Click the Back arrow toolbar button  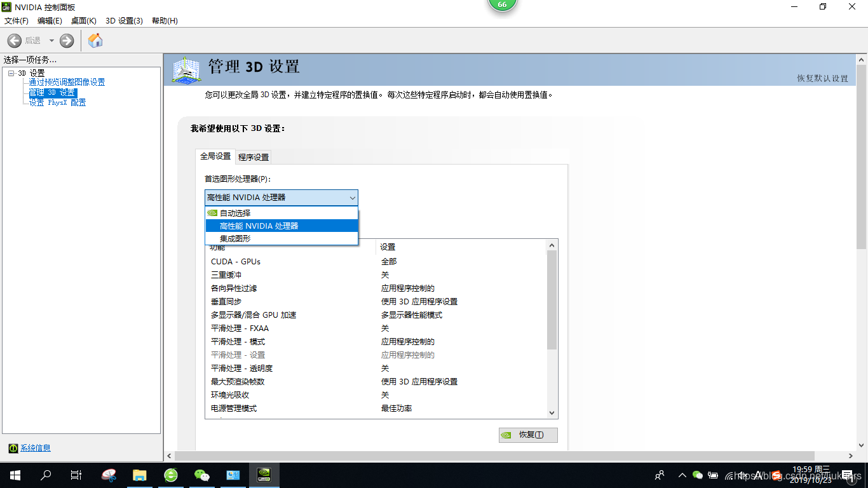point(14,41)
